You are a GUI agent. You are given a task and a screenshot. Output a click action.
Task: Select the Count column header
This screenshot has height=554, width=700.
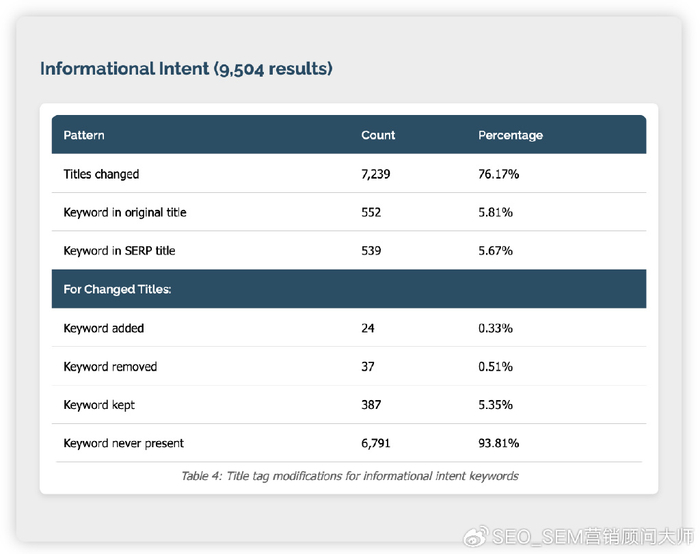(378, 135)
